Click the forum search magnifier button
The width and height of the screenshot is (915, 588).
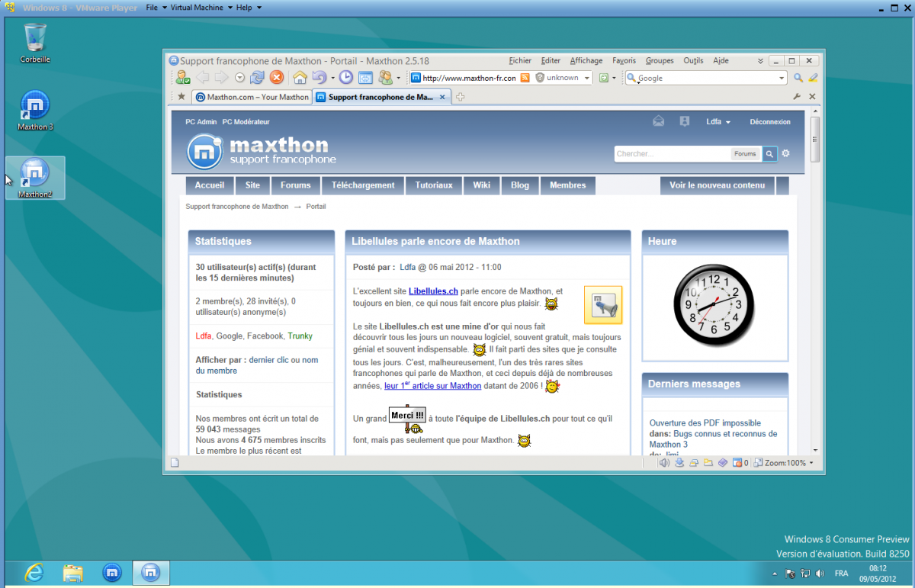click(770, 153)
